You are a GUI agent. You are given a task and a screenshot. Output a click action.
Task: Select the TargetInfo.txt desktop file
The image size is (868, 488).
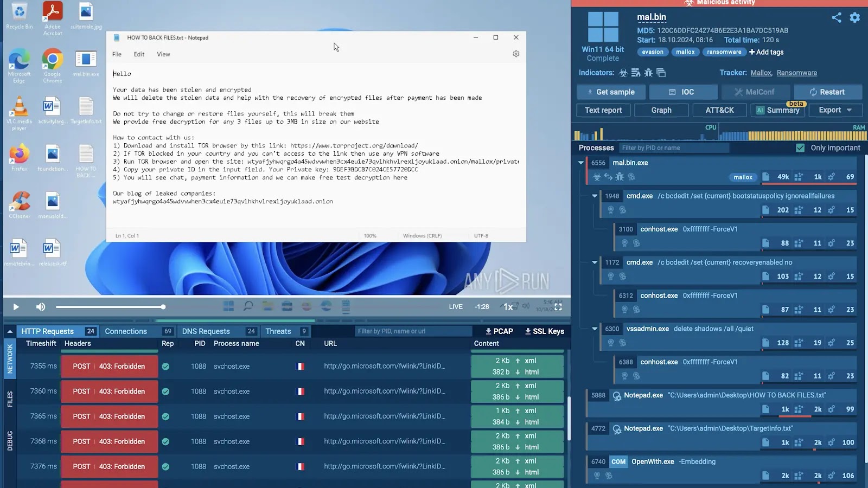click(86, 111)
